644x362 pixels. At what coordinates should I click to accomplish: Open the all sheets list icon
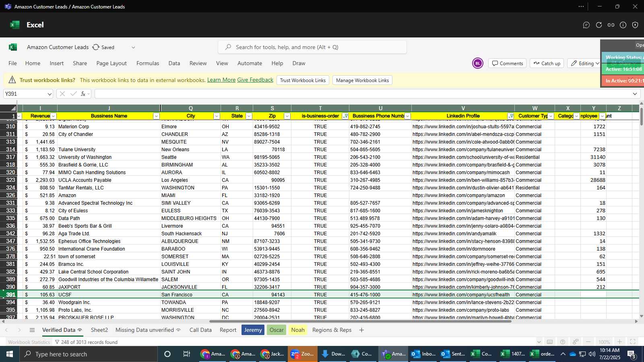(x=32, y=330)
